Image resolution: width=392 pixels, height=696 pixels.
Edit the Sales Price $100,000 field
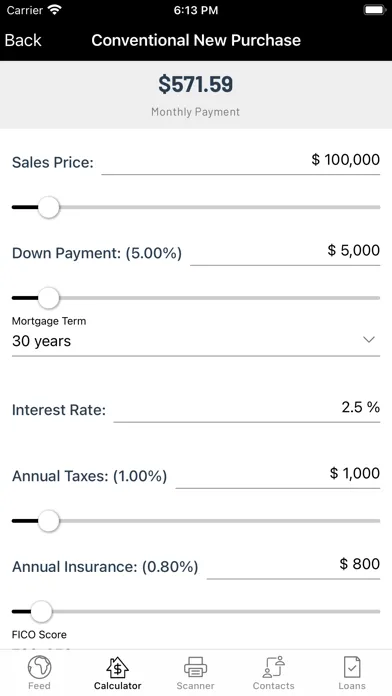(241, 161)
